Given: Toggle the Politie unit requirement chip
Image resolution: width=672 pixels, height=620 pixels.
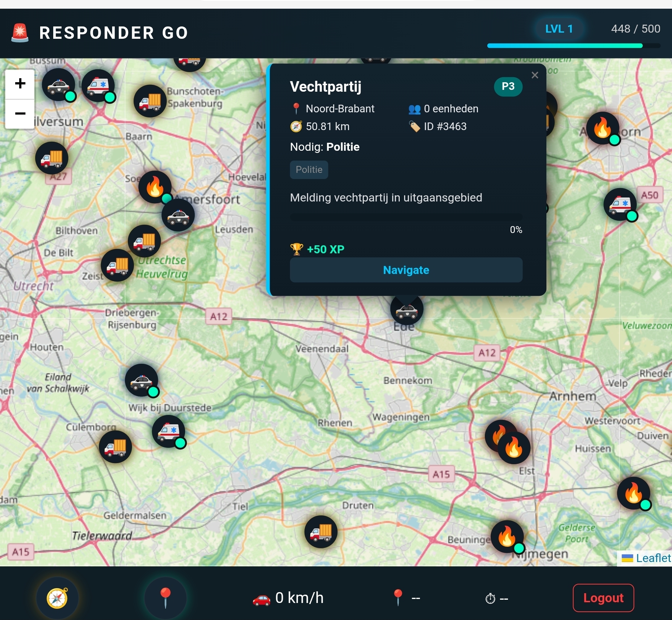Looking at the screenshot, I should pyautogui.click(x=309, y=170).
